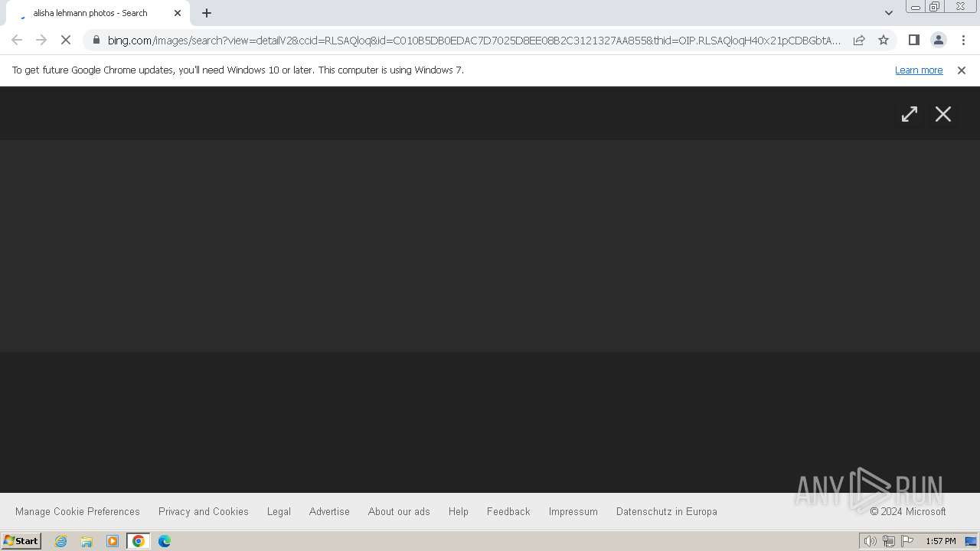The height and width of the screenshot is (551, 980).
Task: Open the Feedback footer link
Action: coord(508,511)
